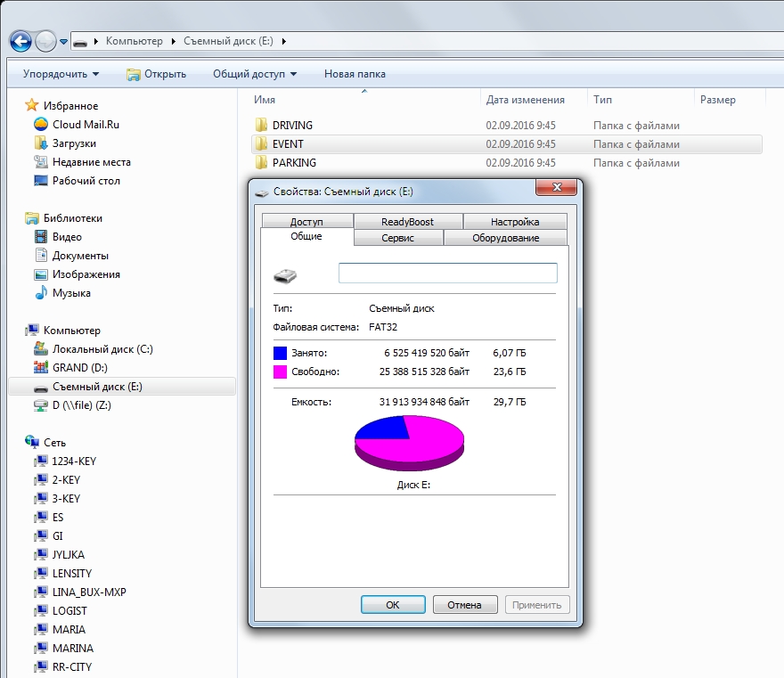Switch to the Оборудование tab
The image size is (784, 678).
click(505, 238)
